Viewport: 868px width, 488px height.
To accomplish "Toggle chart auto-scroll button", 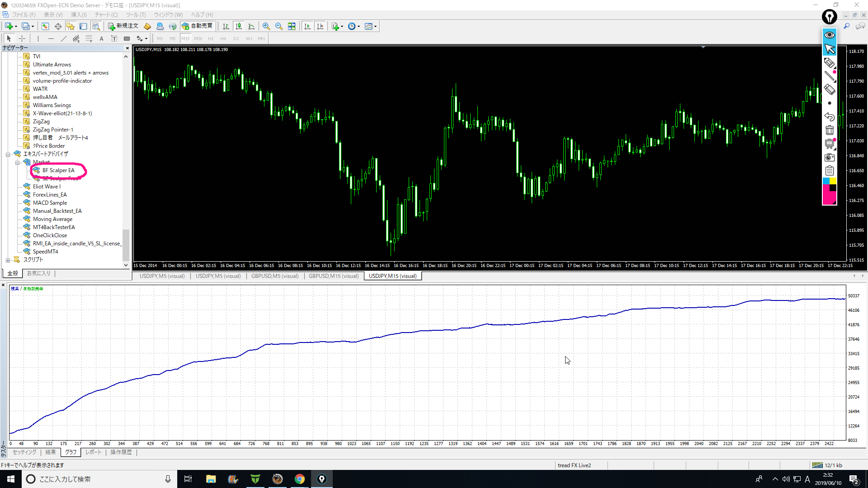I will point(307,26).
